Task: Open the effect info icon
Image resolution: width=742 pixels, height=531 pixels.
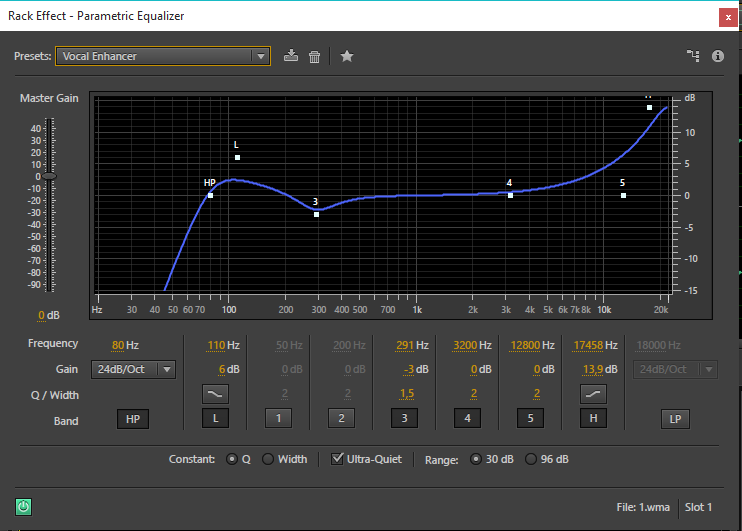Action: [x=718, y=56]
